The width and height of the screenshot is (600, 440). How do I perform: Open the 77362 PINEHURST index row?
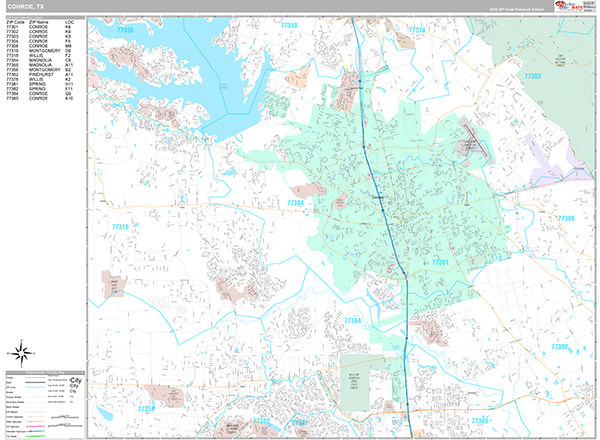tap(42, 74)
